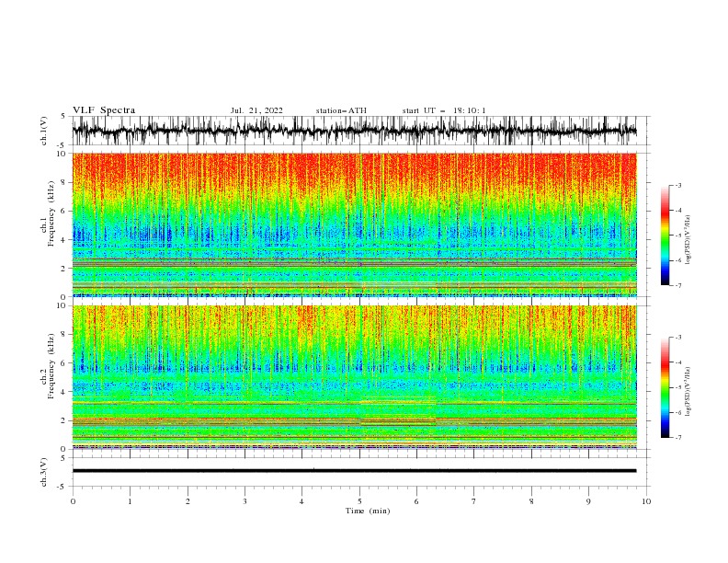Screen dimensions: 728x563
Task: Click the ch.2 spectrogram plot
Action: (x=354, y=377)
